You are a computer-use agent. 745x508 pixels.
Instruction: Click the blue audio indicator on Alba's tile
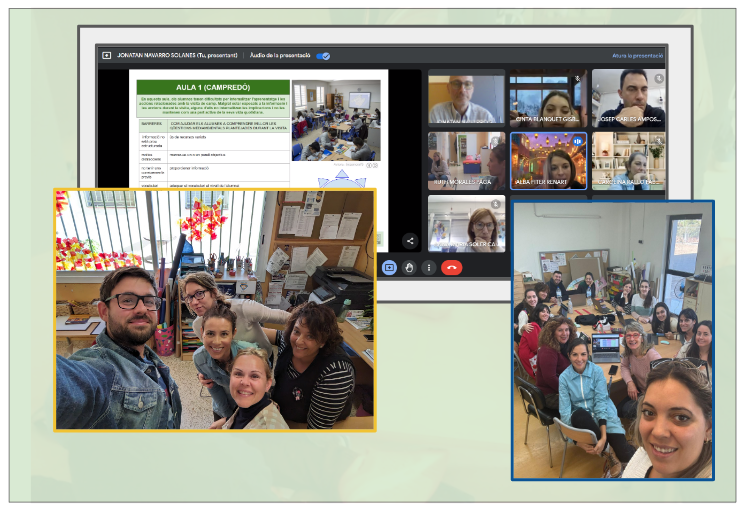pyautogui.click(x=577, y=141)
